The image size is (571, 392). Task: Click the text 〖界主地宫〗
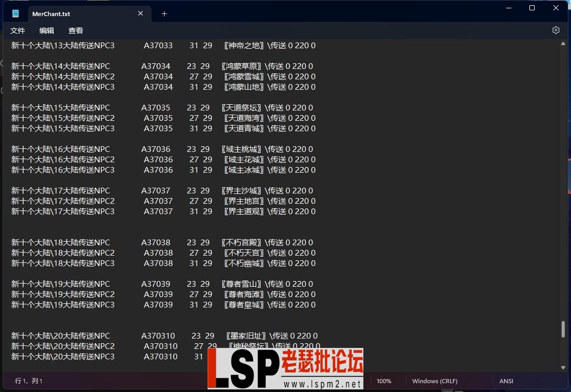click(x=244, y=201)
